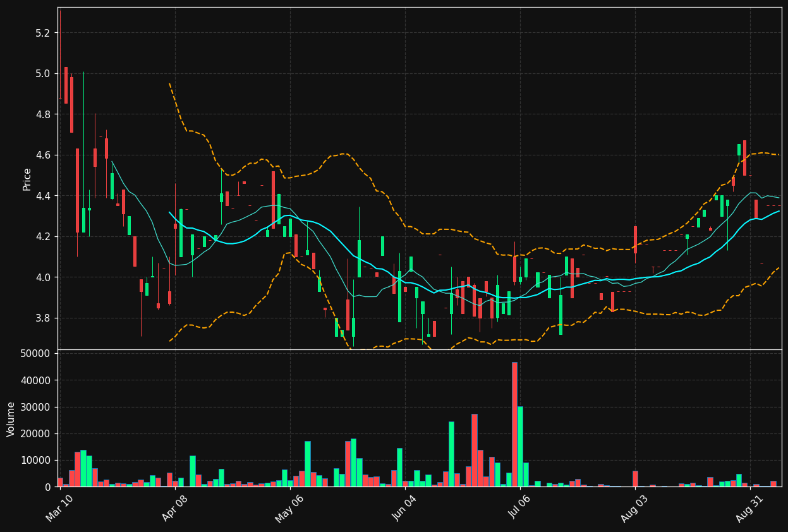Click the 5.0 price tick label
The image size is (788, 532).
(x=42, y=73)
